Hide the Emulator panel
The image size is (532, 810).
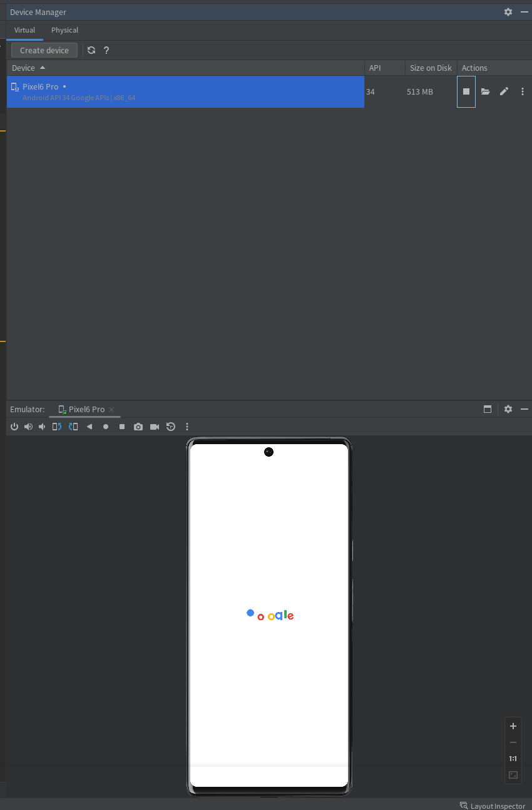pos(524,409)
